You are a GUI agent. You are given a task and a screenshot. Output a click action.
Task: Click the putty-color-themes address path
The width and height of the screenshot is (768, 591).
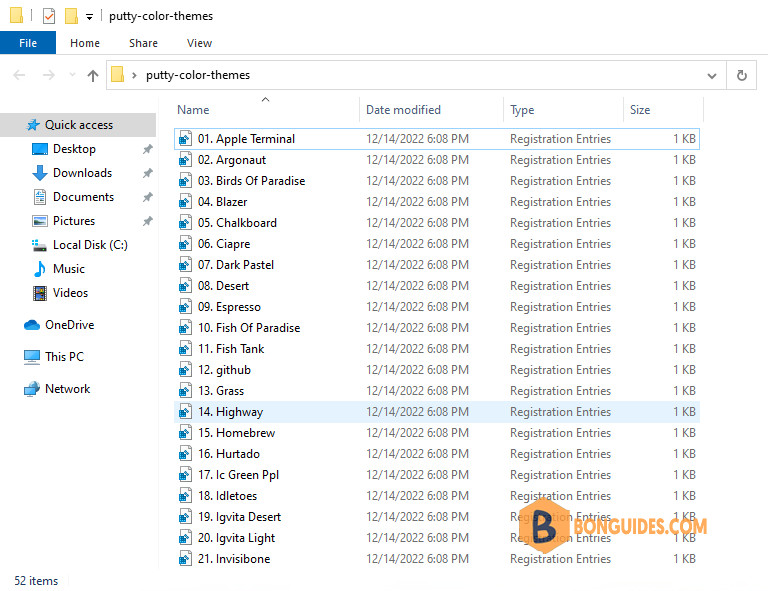pos(198,75)
